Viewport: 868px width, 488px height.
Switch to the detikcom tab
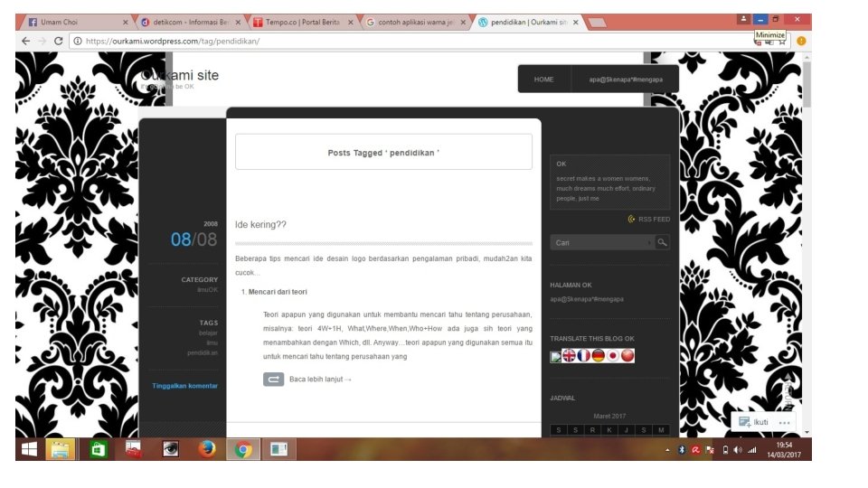(191, 22)
